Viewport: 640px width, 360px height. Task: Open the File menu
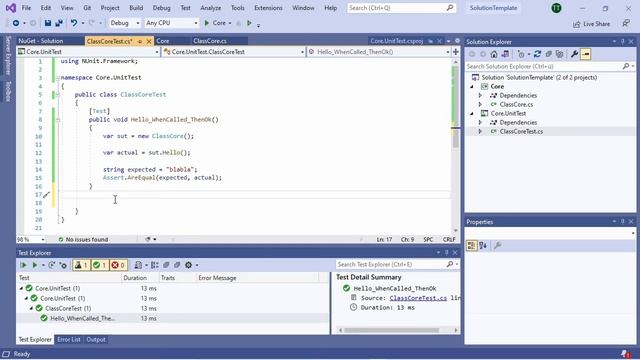[26, 8]
